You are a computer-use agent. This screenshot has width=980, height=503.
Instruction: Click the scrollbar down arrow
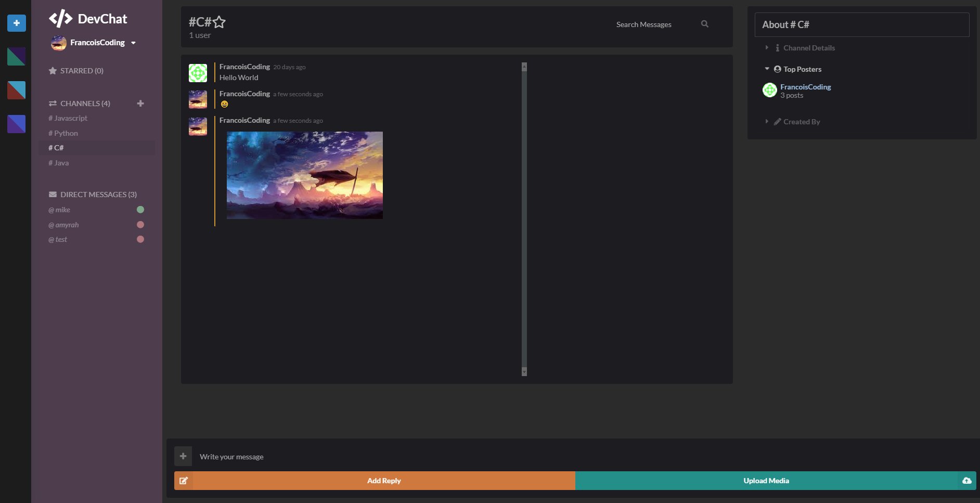(x=524, y=371)
